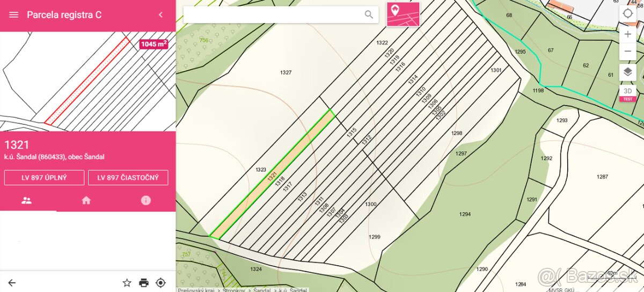
Task: Locate my position on map
Action: pos(627,13)
